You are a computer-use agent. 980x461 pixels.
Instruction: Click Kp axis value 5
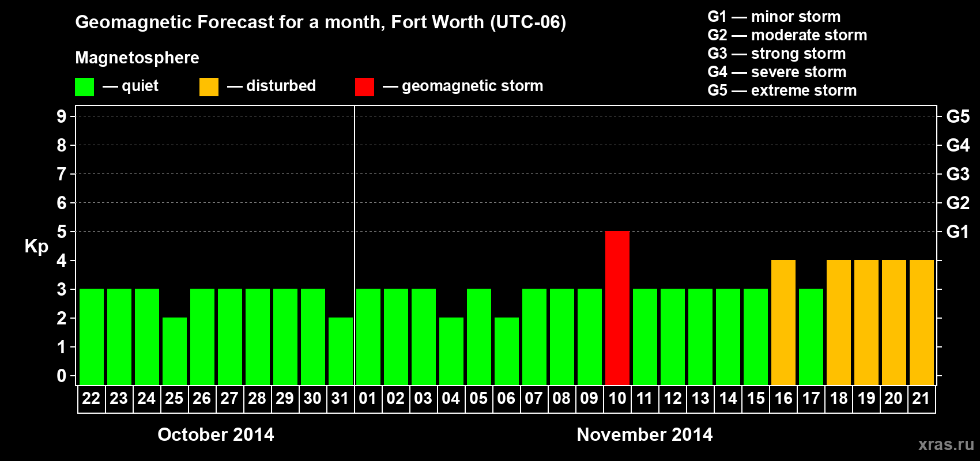point(62,232)
